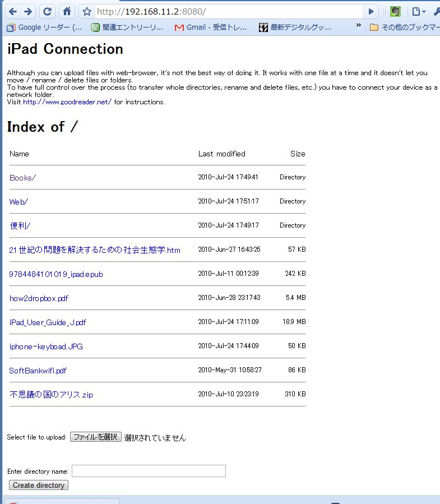This screenshot has width=440, height=504.
Task: Open iPad_User_Guide_J.pdf
Action: tap(48, 322)
